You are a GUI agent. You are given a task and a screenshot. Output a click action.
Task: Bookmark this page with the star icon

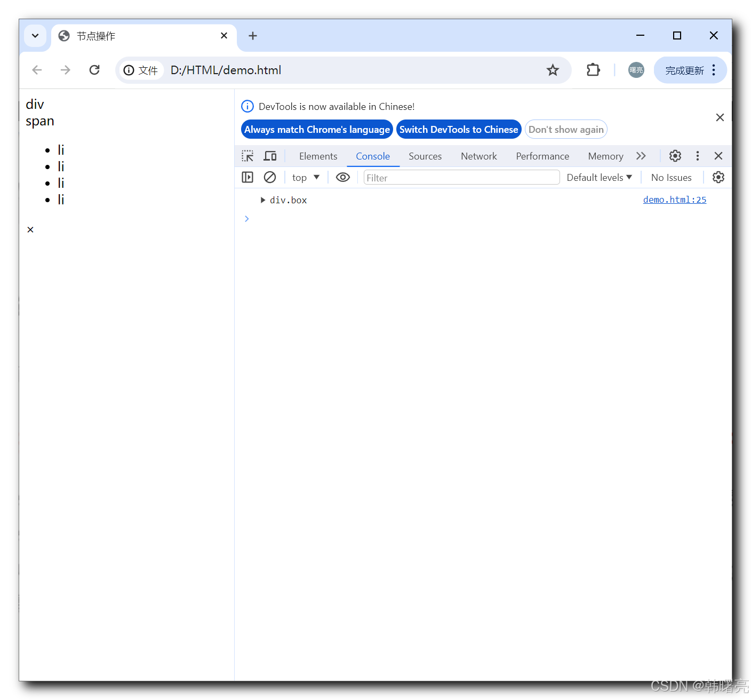553,70
